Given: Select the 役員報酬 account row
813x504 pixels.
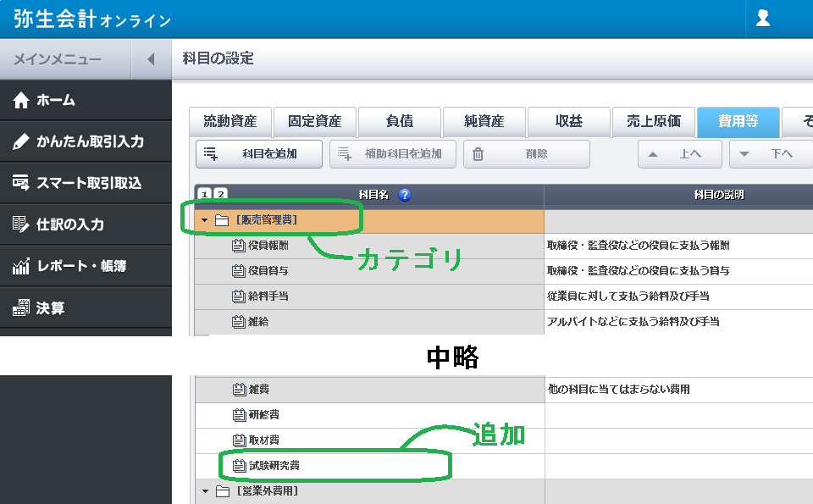Looking at the screenshot, I should click(268, 246).
